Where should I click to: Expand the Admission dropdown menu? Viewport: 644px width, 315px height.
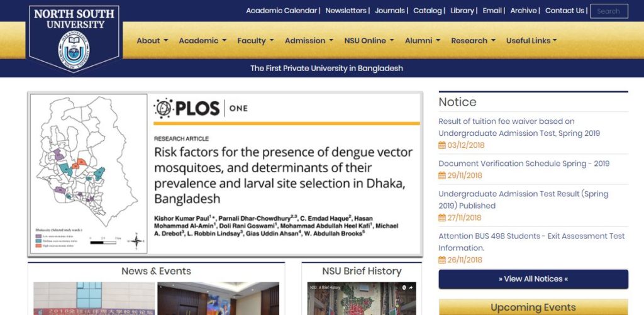pos(309,41)
